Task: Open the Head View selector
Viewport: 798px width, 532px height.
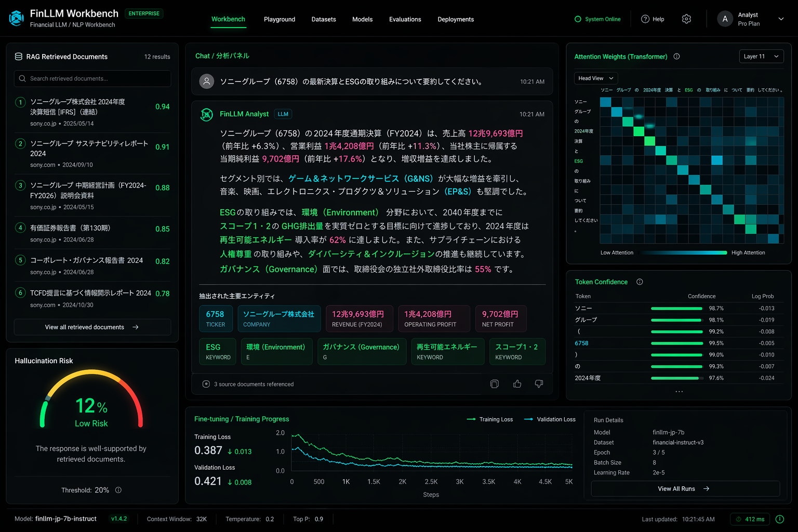Action: pyautogui.click(x=595, y=78)
